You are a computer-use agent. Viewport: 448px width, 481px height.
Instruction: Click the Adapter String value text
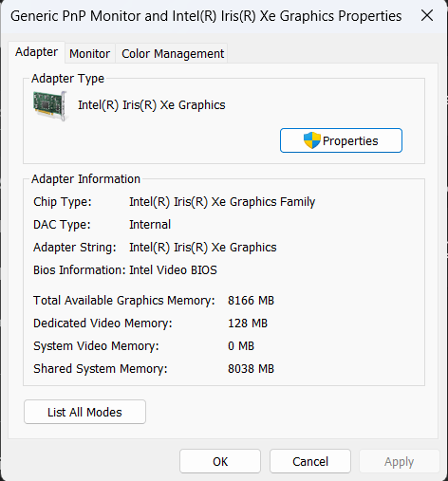(x=203, y=248)
